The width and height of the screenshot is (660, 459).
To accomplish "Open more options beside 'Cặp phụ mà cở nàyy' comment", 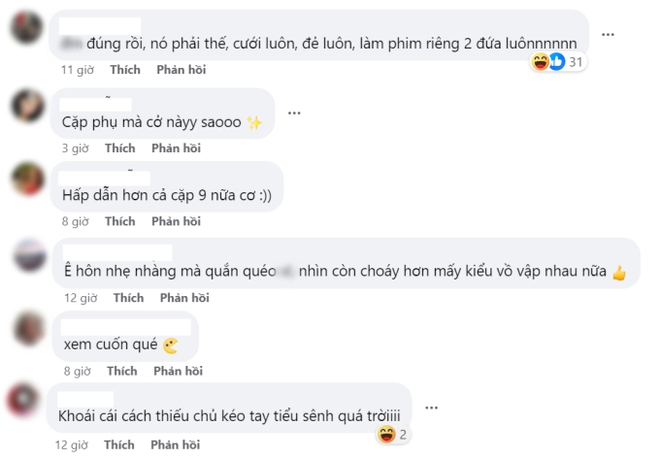I will pyautogui.click(x=293, y=113).
